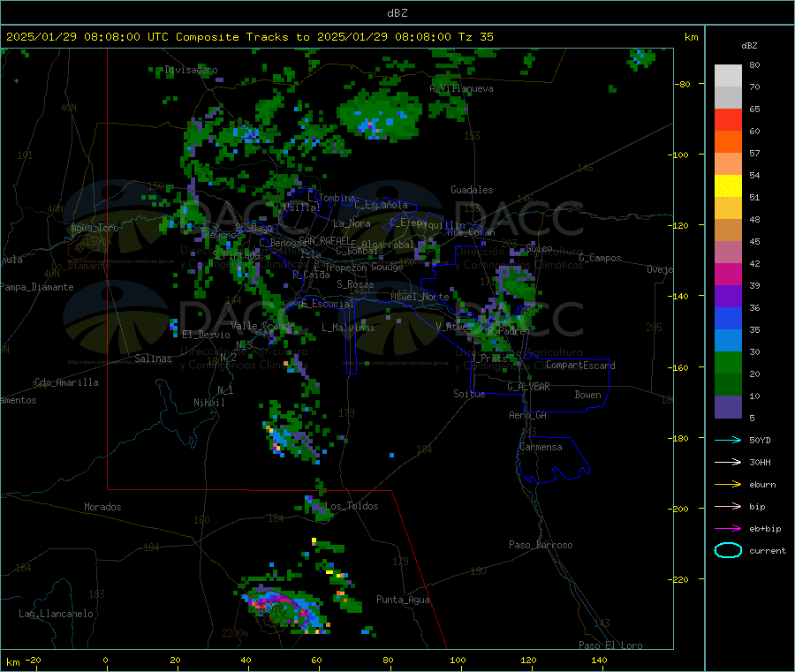This screenshot has height=672, width=795.
Task: Click the Los_Toldos map label
Action: (352, 506)
